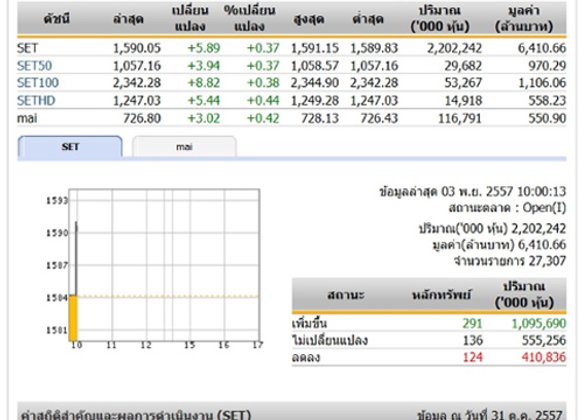Select mai high value 728.13
583x420 pixels.
pos(320,118)
